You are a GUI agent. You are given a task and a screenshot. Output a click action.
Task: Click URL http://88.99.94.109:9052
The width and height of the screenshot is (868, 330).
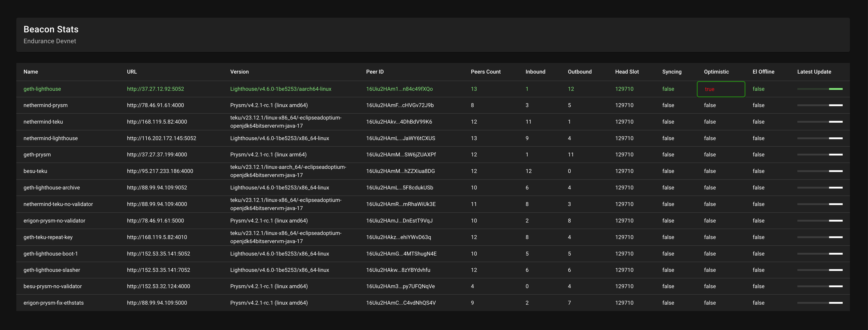click(157, 188)
